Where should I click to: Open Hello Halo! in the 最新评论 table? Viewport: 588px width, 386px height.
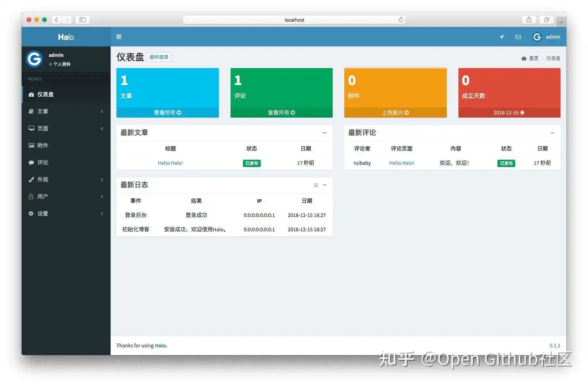pyautogui.click(x=402, y=163)
